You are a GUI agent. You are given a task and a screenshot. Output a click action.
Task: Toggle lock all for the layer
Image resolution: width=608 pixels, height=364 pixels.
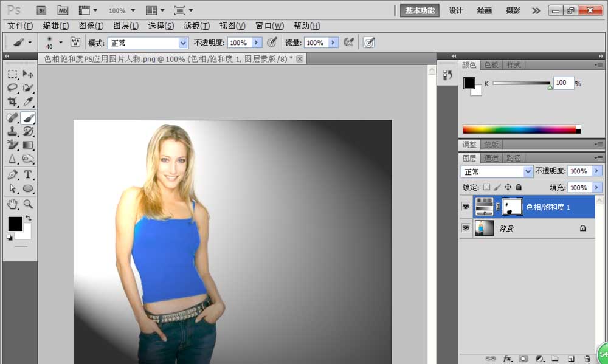tap(519, 187)
